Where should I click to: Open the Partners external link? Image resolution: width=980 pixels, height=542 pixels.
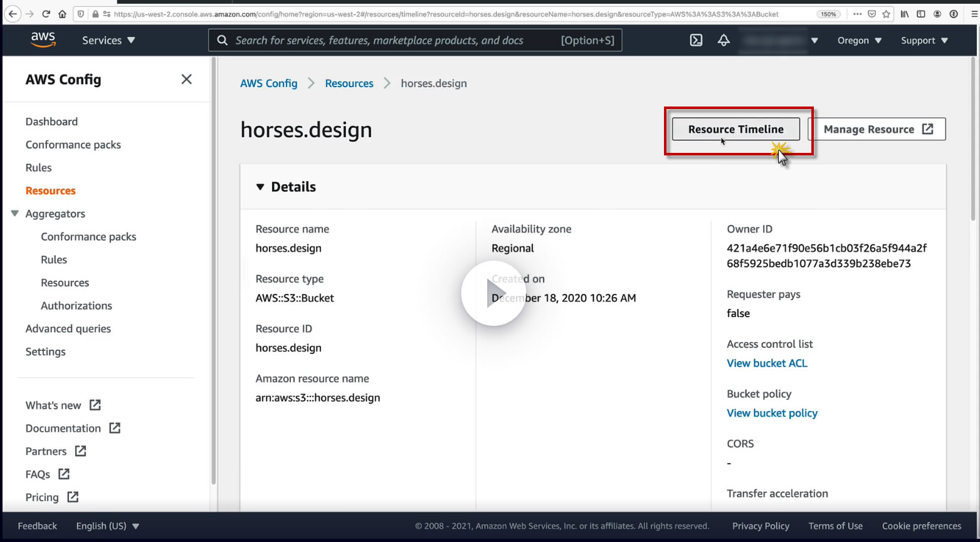[56, 451]
